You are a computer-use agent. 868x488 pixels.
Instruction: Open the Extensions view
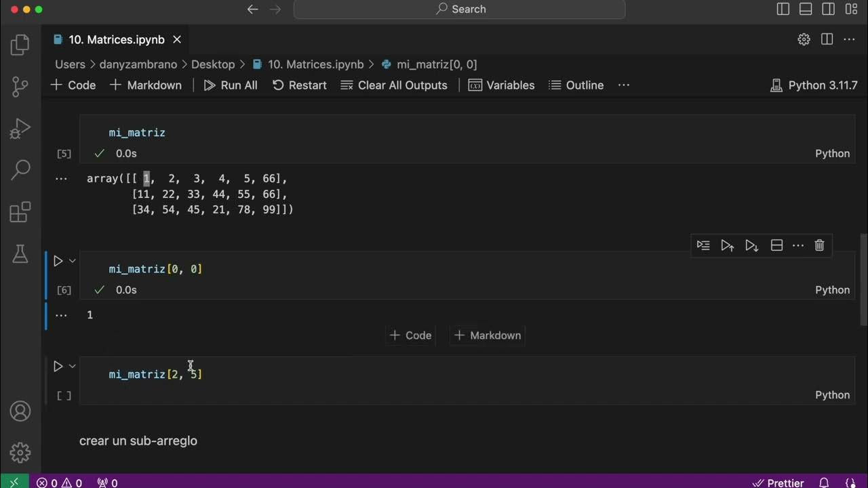[20, 212]
